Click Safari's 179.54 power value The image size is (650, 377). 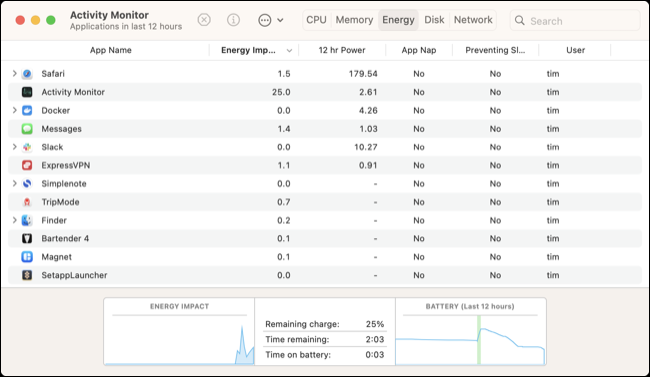click(363, 74)
